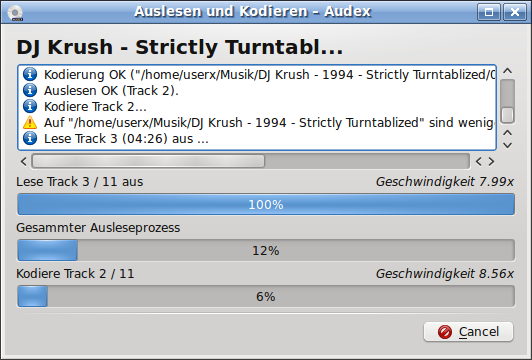Viewport: 532px width, 360px height.
Task: Click the horizontal scrollbar rightmost arrow
Action: point(492,162)
